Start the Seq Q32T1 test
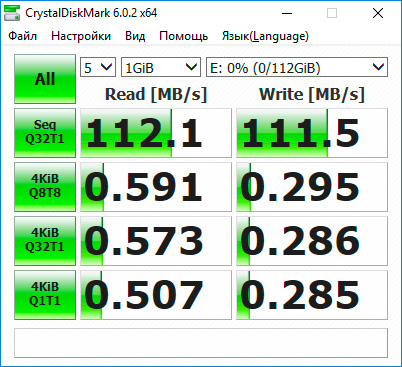The width and height of the screenshot is (402, 367). pyautogui.click(x=45, y=133)
